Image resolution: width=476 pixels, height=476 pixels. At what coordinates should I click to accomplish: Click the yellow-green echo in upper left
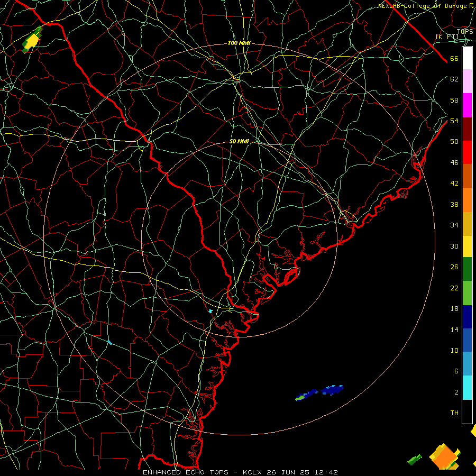coord(32,40)
